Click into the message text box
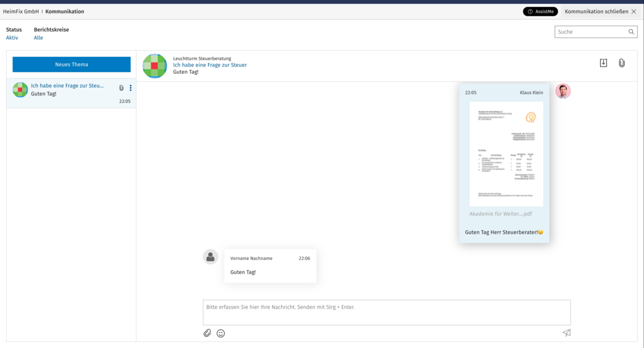 (386, 313)
